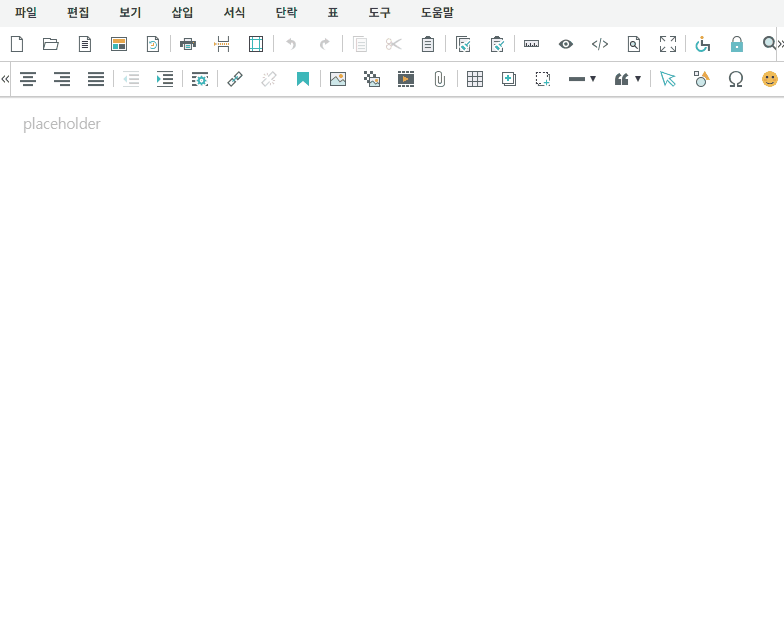
Task: Click the print icon
Action: (x=188, y=44)
